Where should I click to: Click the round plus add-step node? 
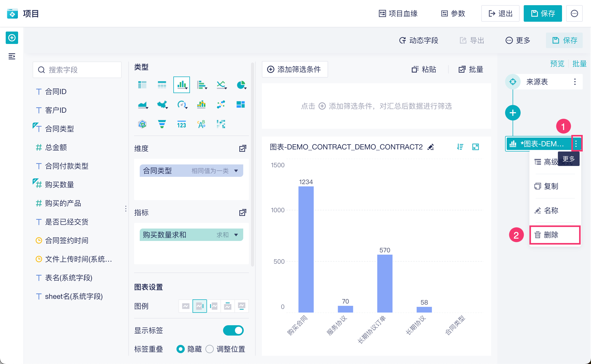[x=513, y=113]
